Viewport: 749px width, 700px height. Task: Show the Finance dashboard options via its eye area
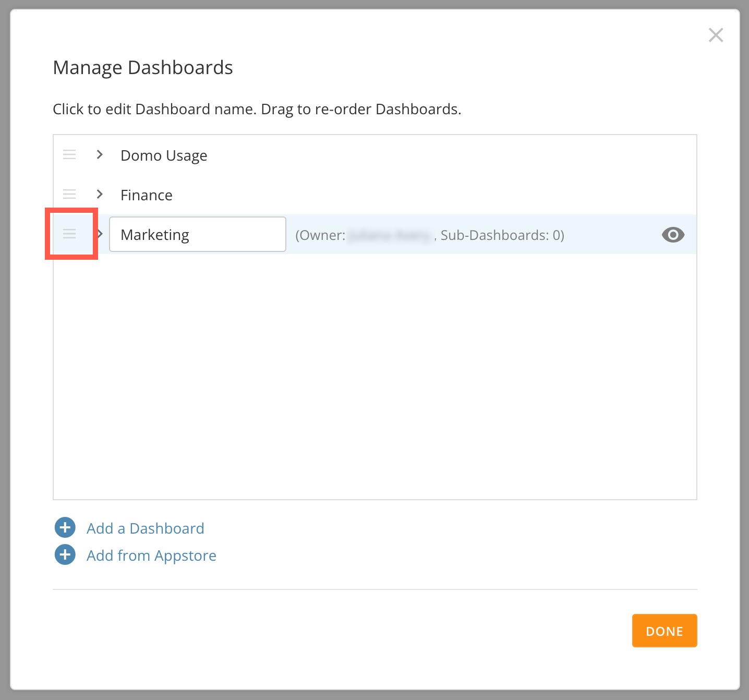(673, 195)
